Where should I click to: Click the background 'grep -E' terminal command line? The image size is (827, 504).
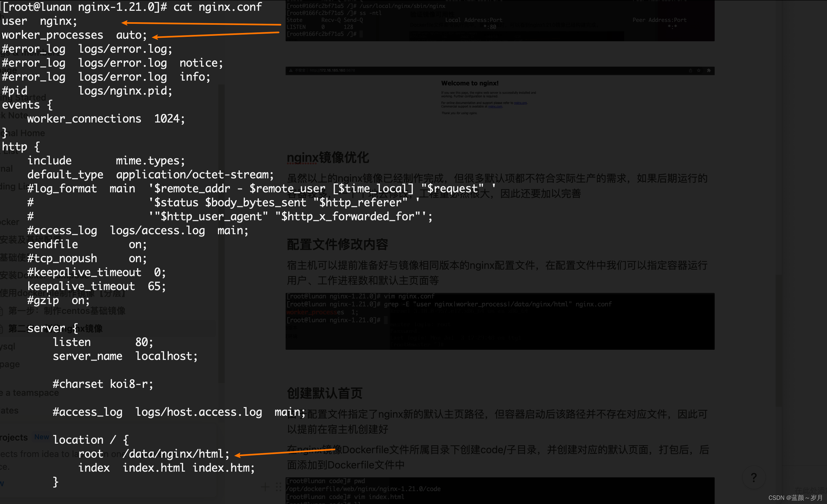click(x=449, y=304)
